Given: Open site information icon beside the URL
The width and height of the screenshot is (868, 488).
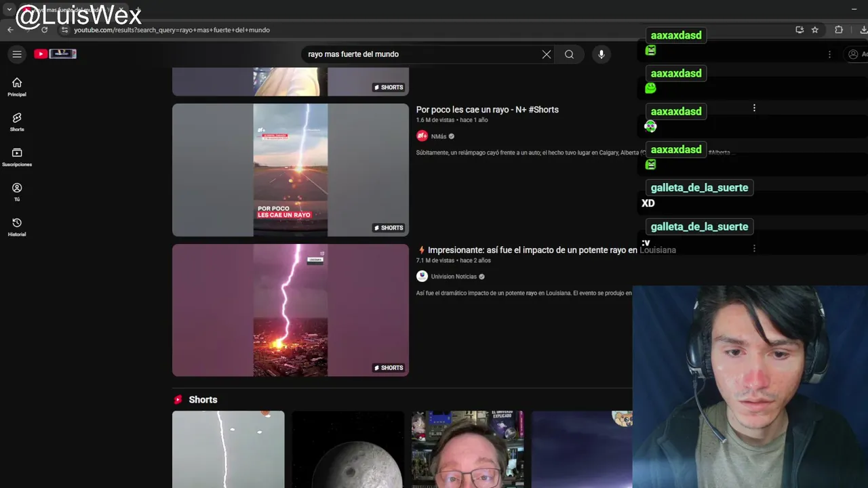Looking at the screenshot, I should (x=64, y=30).
